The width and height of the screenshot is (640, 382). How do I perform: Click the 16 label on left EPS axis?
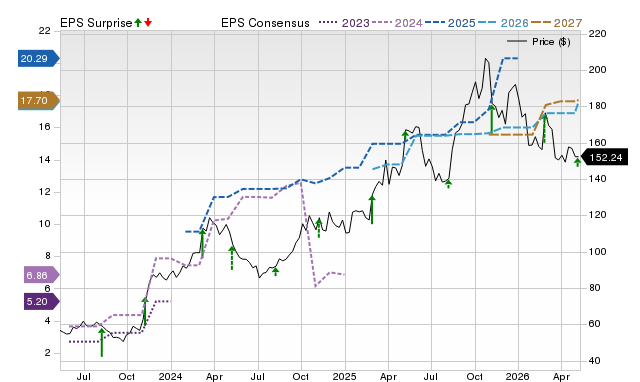(x=44, y=127)
